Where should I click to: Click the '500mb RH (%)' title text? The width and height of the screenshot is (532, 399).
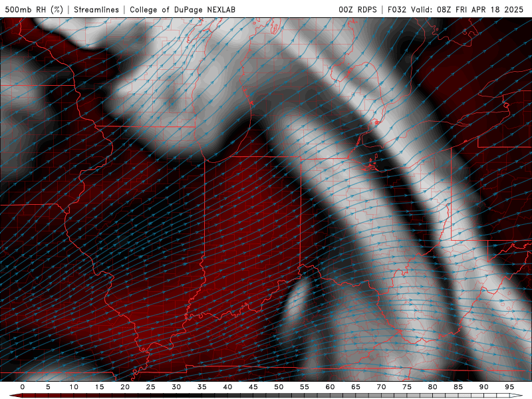point(34,9)
